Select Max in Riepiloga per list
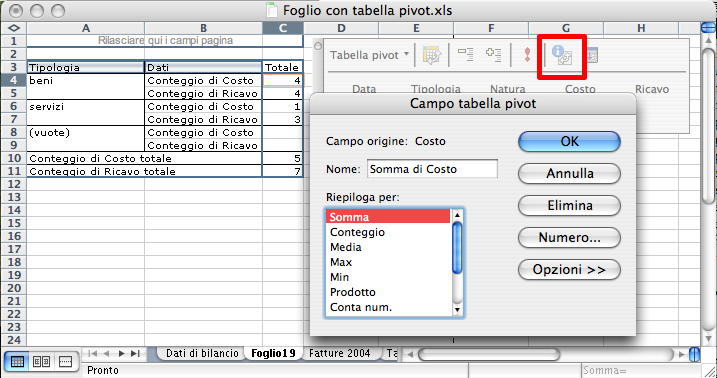The width and height of the screenshot is (717, 378). tap(388, 262)
